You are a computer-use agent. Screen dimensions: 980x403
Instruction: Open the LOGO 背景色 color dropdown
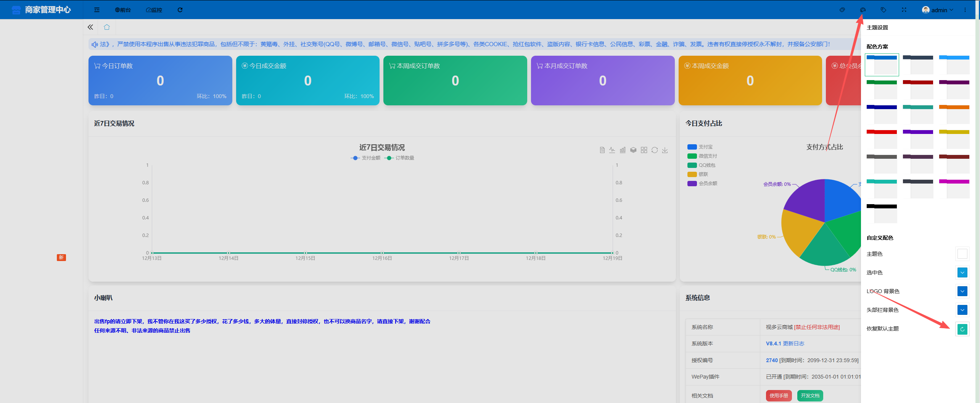(x=962, y=291)
